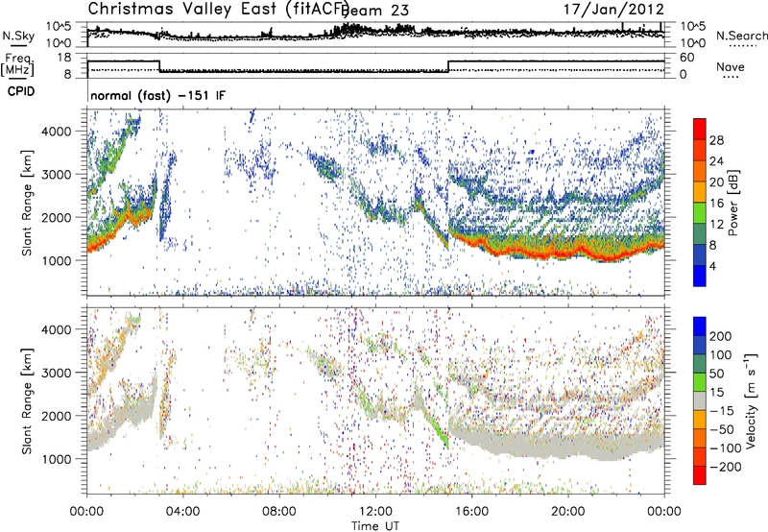Click the 'N.Search' legend label
The image size is (768, 532).
pos(741,36)
